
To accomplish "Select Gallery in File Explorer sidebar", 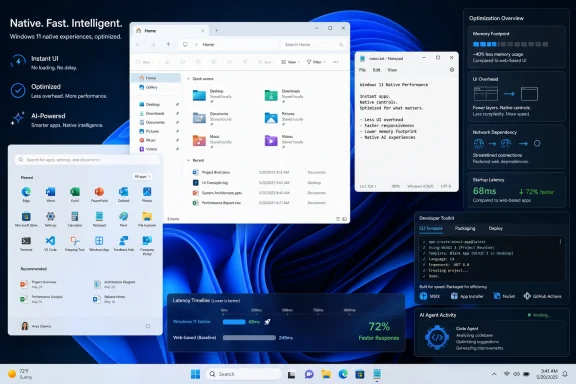I will click(x=156, y=87).
